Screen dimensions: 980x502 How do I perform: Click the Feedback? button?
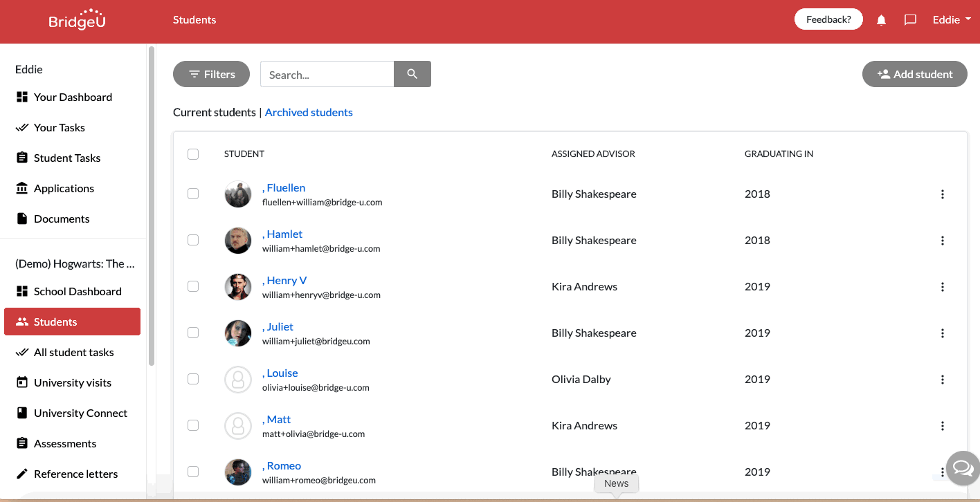pos(828,19)
